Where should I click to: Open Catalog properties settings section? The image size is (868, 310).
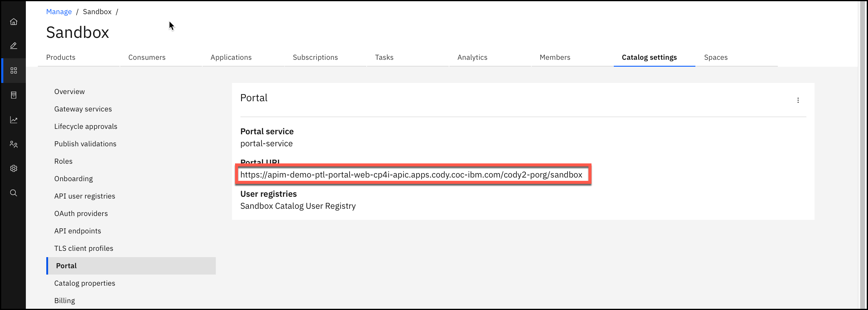[84, 283]
